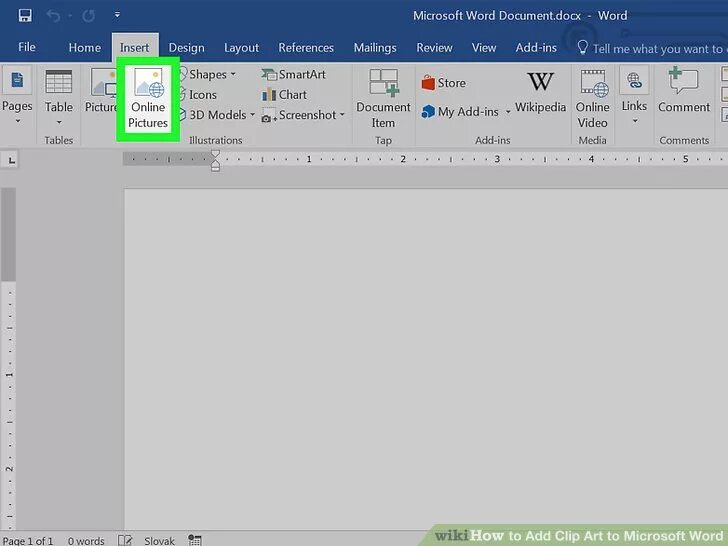Open the Screenshot dropdown
728x546 pixels.
[x=303, y=115]
